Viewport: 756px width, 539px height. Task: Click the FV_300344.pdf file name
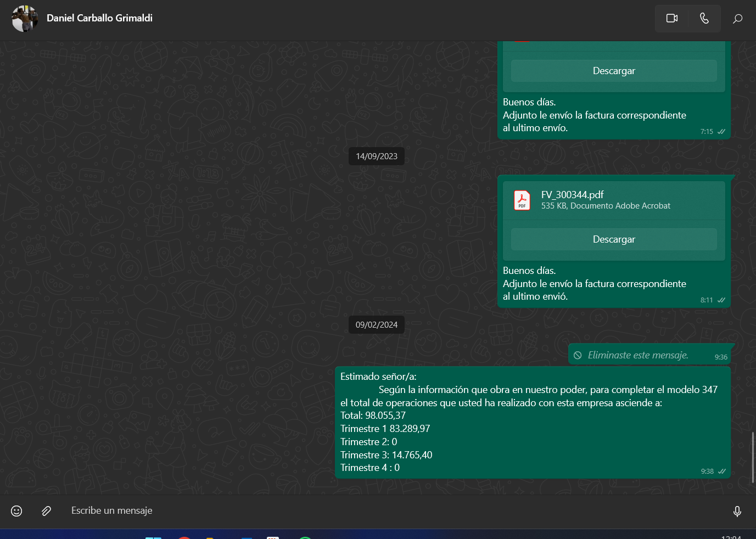[x=572, y=195]
